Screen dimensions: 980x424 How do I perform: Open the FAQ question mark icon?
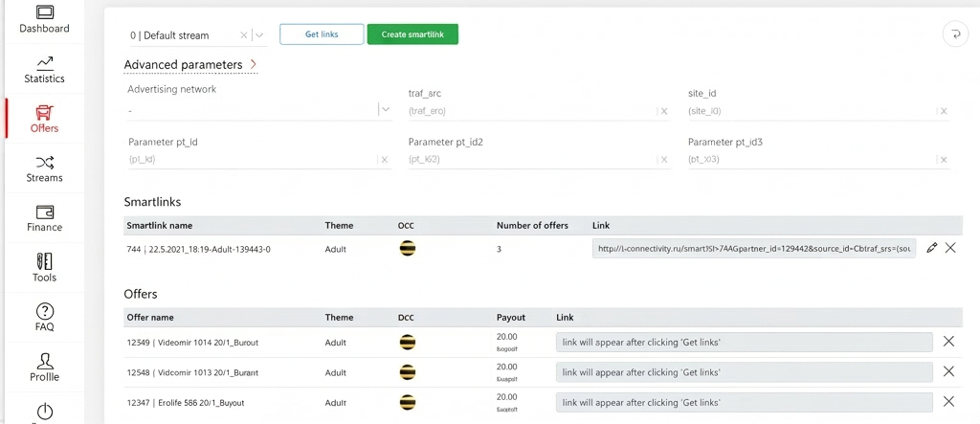tap(44, 311)
